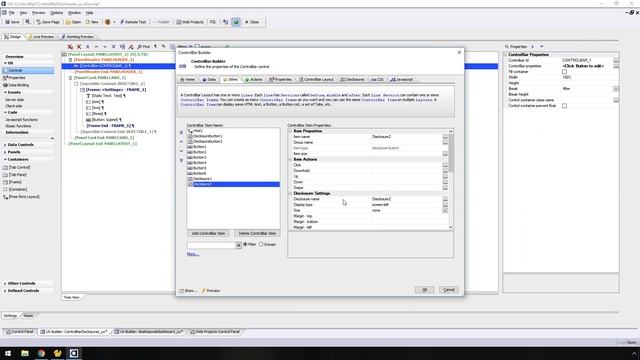Expand the Panels category in sidebar
This screenshot has width=640, height=360.
coord(5,152)
